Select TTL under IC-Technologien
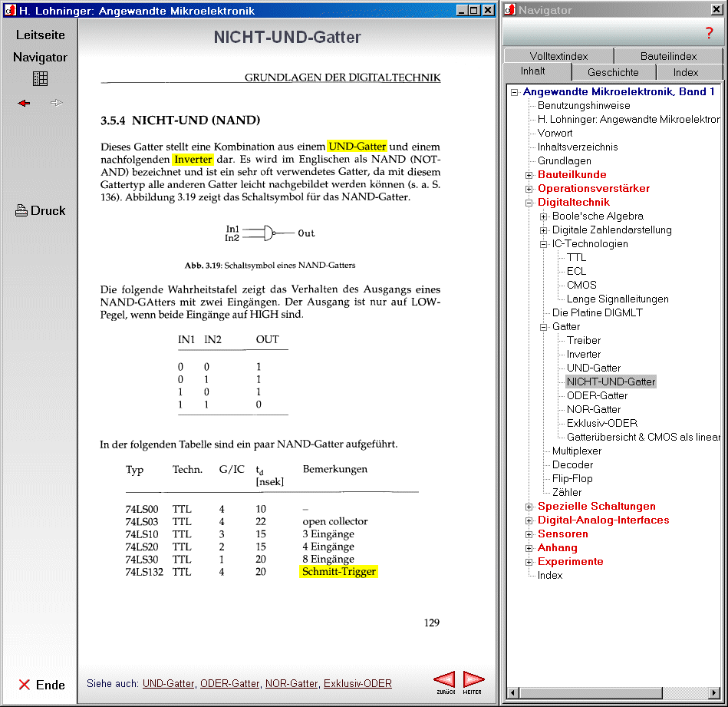Image resolution: width=728 pixels, height=707 pixels. click(576, 257)
